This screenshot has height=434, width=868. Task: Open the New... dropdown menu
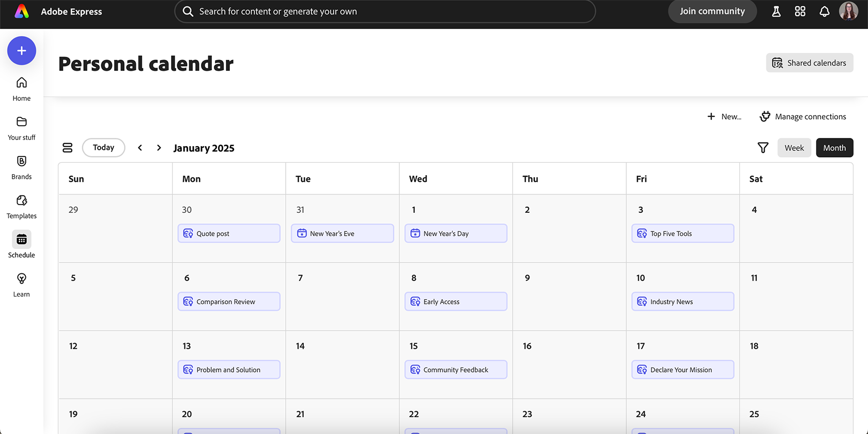pyautogui.click(x=724, y=117)
